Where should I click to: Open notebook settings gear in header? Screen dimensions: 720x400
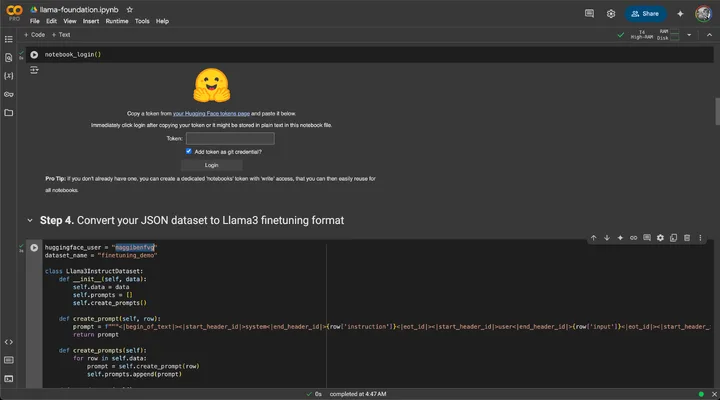[x=610, y=14]
